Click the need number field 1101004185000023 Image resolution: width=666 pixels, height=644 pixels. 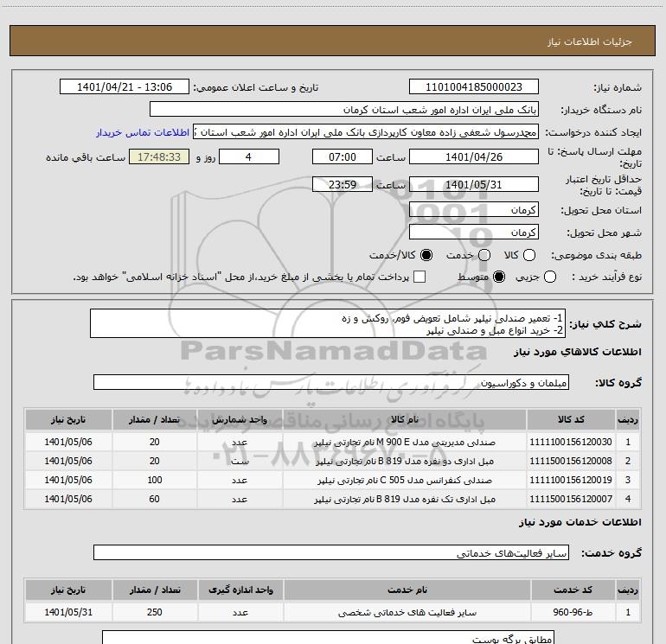474,87
